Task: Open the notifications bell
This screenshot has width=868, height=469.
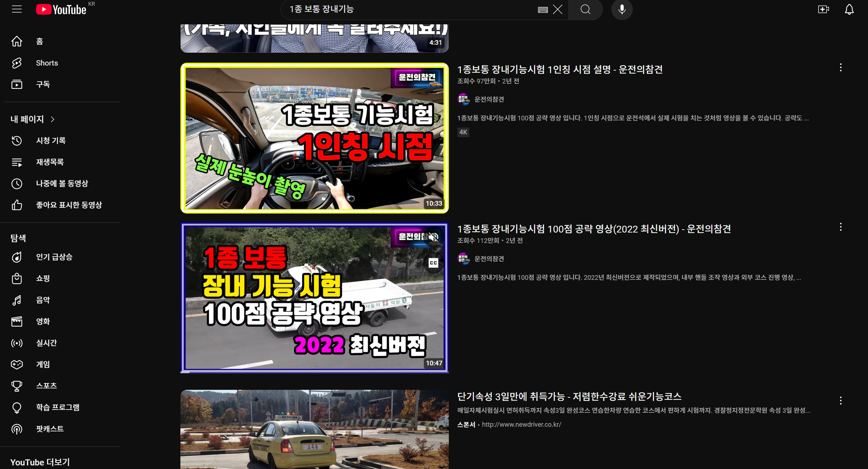Action: [x=849, y=9]
